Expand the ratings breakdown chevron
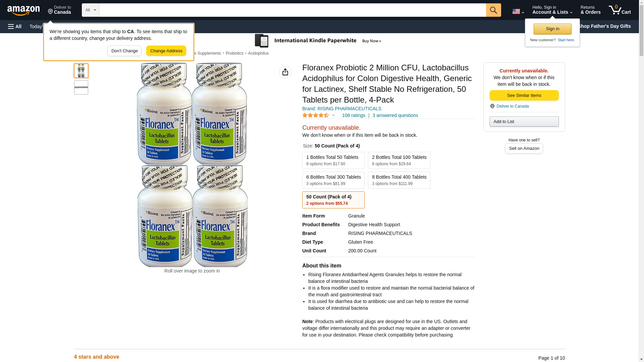Viewport: 644px width, 362px height. coord(333,115)
